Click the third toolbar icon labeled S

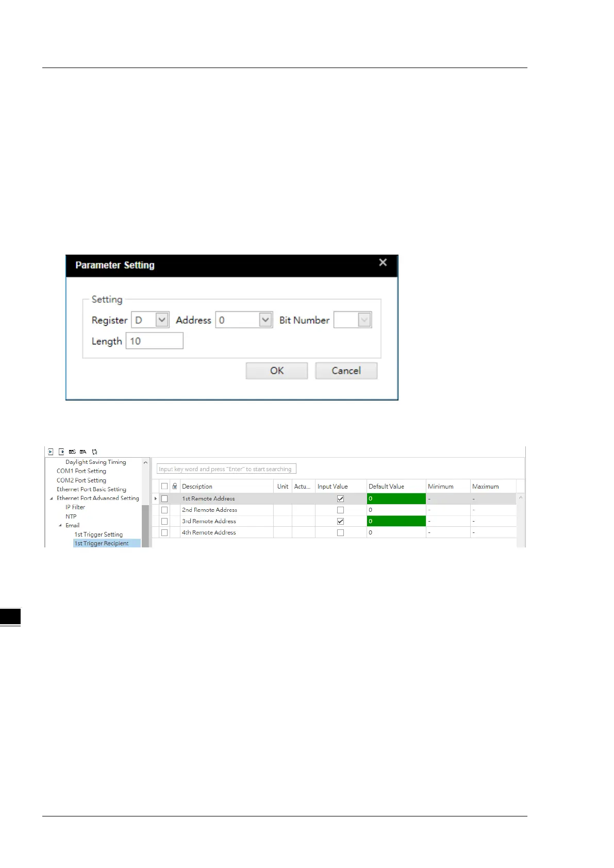tap(72, 452)
